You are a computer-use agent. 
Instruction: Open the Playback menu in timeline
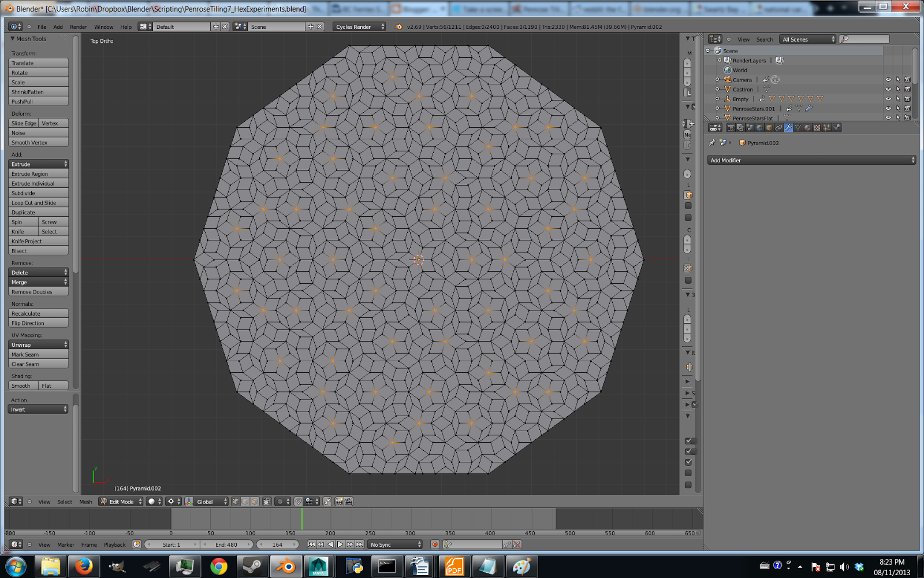pos(114,544)
